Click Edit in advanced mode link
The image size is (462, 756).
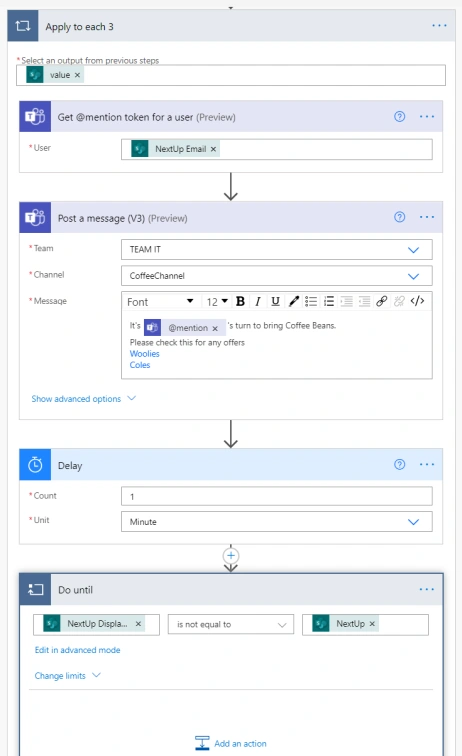(77, 650)
